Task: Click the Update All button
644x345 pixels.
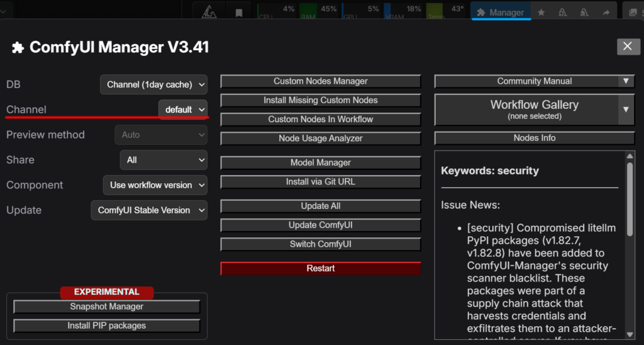Action: [320, 206]
